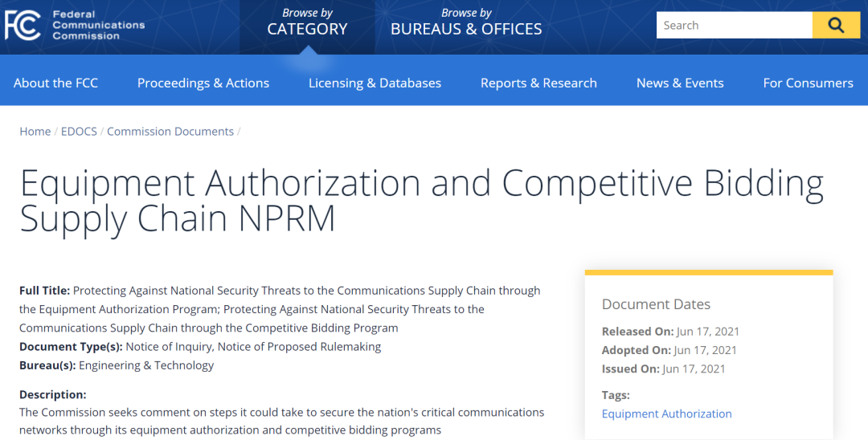868x440 pixels.
Task: Click Notice of Inquiry document type text
Action: click(169, 347)
